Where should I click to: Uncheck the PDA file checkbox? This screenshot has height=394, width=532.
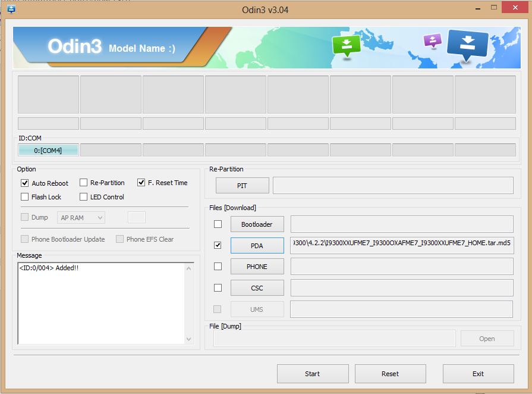coord(218,245)
